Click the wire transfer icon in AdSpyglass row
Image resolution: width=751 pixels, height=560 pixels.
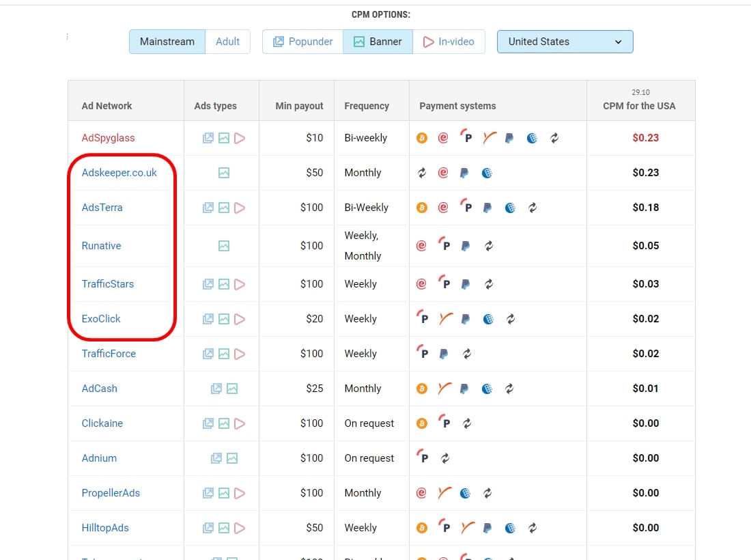[x=554, y=138]
